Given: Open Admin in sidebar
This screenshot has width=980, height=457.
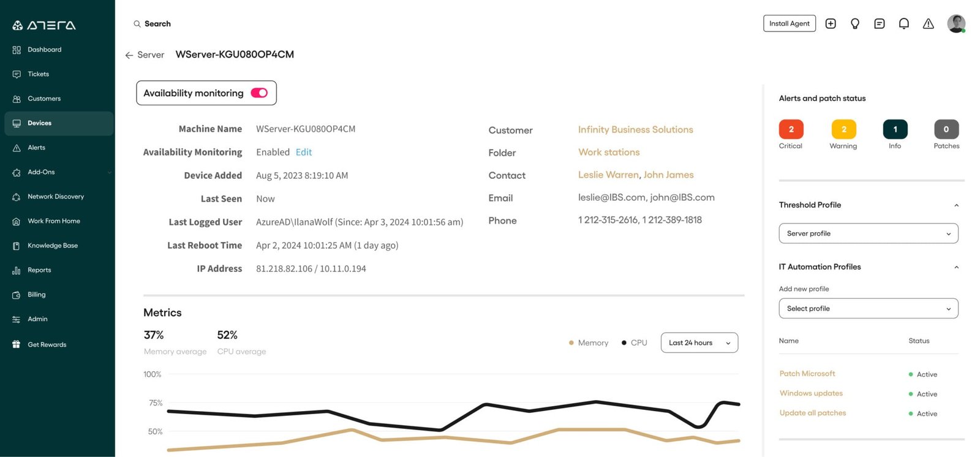Looking at the screenshot, I should [x=59, y=319].
